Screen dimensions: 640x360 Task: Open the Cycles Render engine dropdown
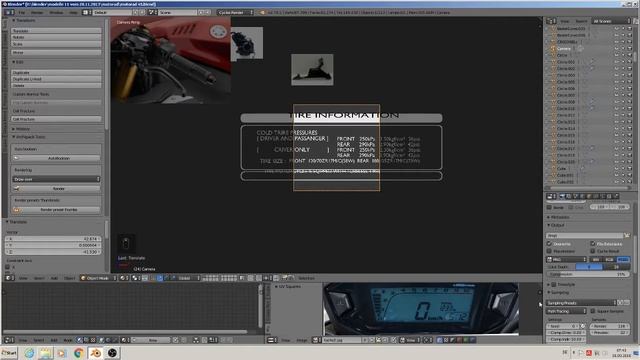tap(235, 12)
